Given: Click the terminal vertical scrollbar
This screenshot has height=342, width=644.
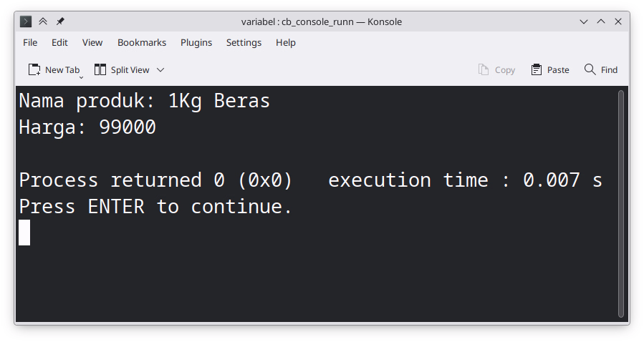Looking at the screenshot, I should click(x=621, y=204).
